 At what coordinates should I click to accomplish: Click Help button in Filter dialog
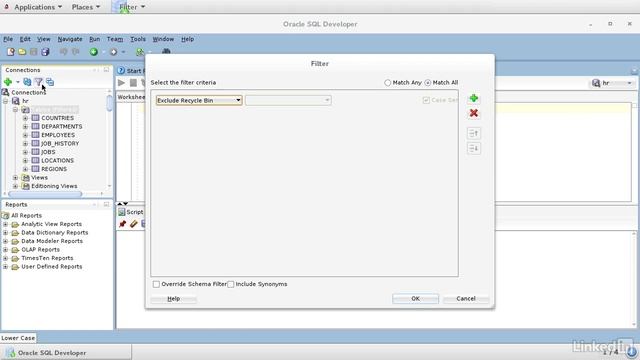point(174,299)
